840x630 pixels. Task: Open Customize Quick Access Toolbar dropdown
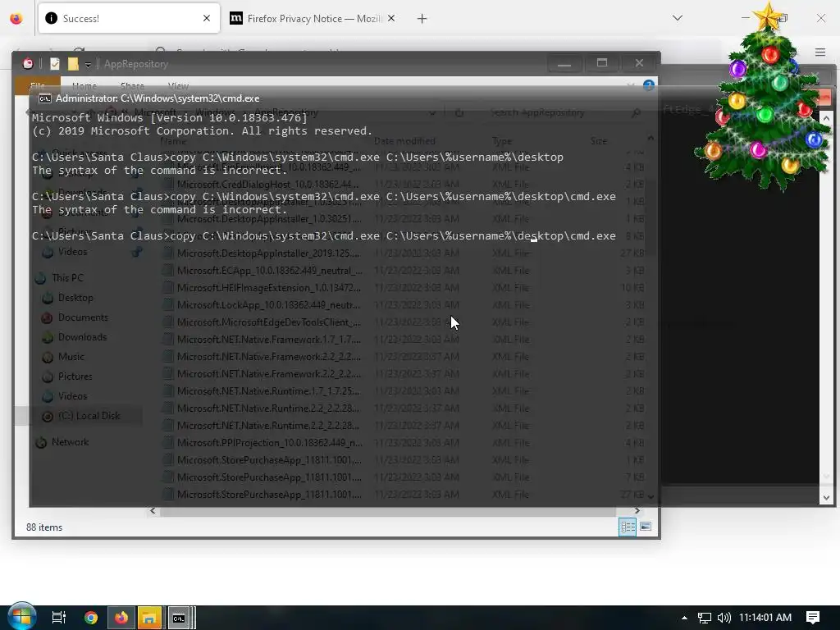88,64
